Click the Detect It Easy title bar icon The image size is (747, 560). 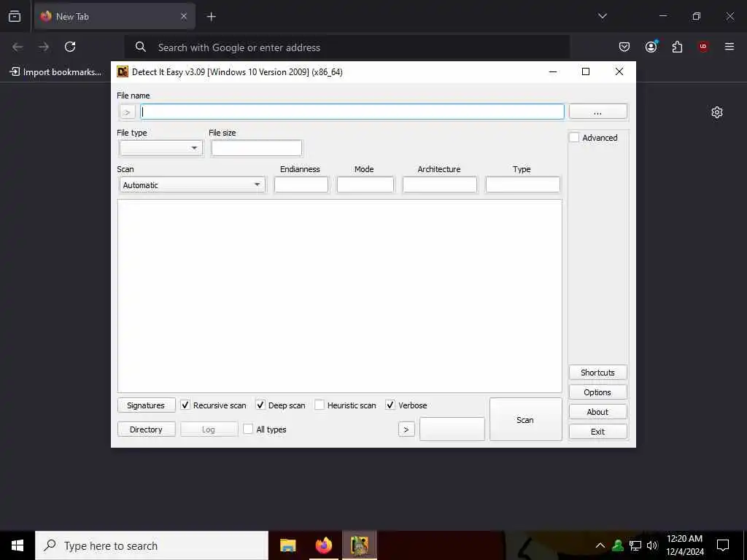click(x=123, y=72)
